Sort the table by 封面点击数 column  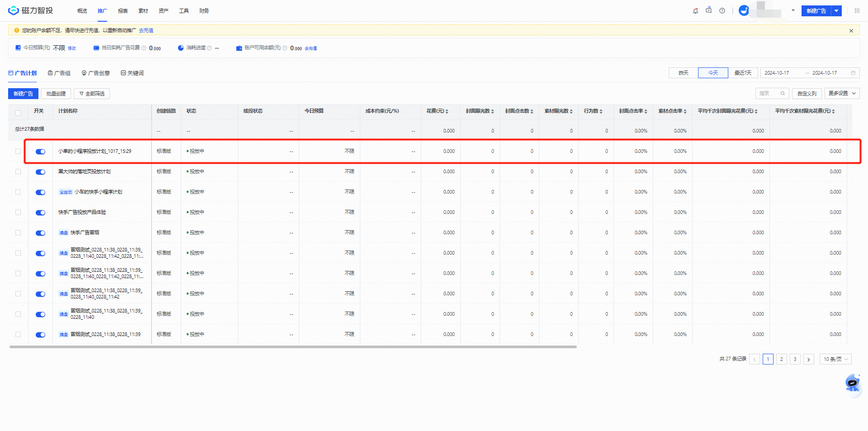[532, 111]
